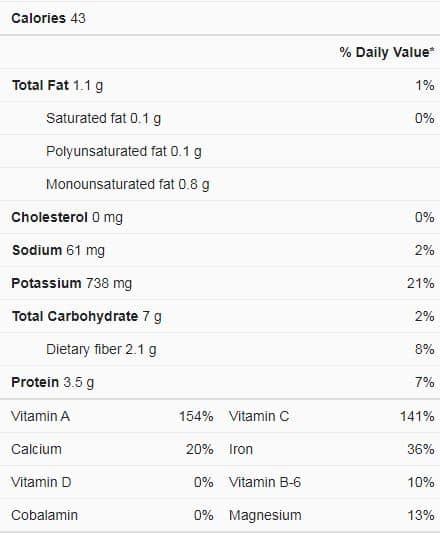
Task: Select the % Daily Value header
Action: click(387, 52)
